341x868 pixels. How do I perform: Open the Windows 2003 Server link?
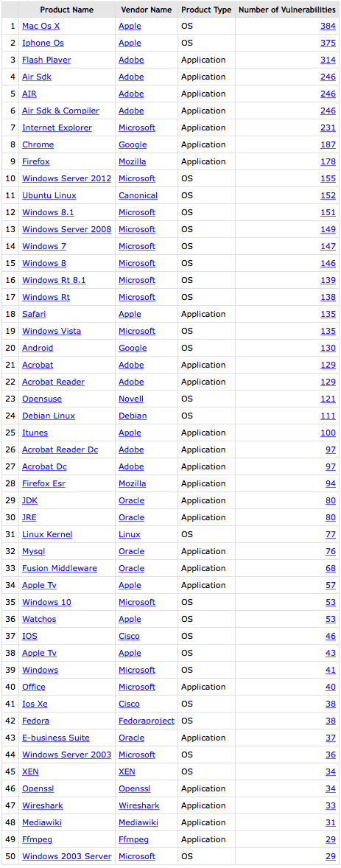(x=66, y=856)
